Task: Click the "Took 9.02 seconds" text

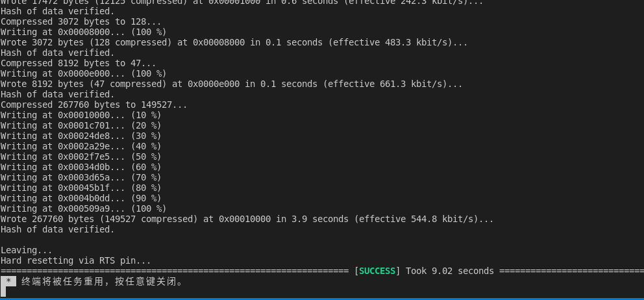Action: coord(449,271)
